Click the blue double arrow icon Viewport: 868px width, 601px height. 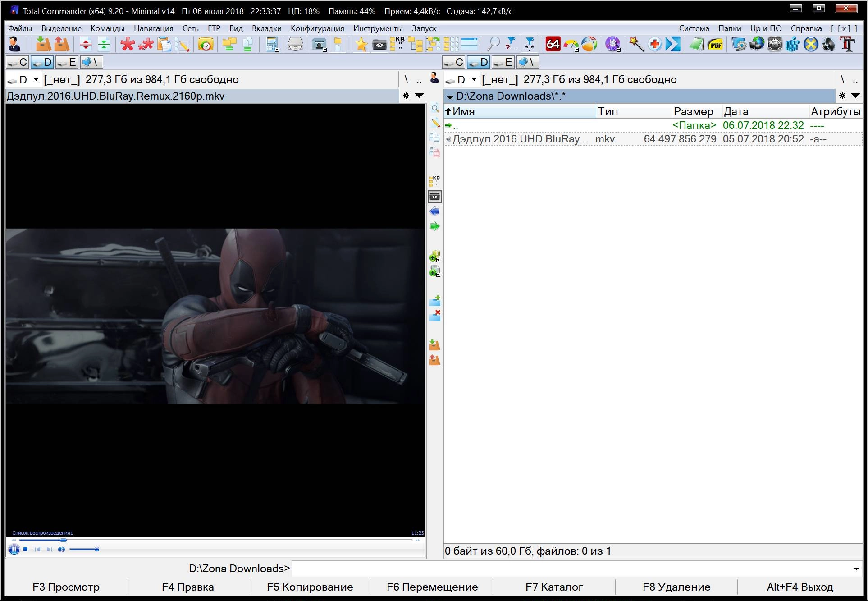point(673,44)
